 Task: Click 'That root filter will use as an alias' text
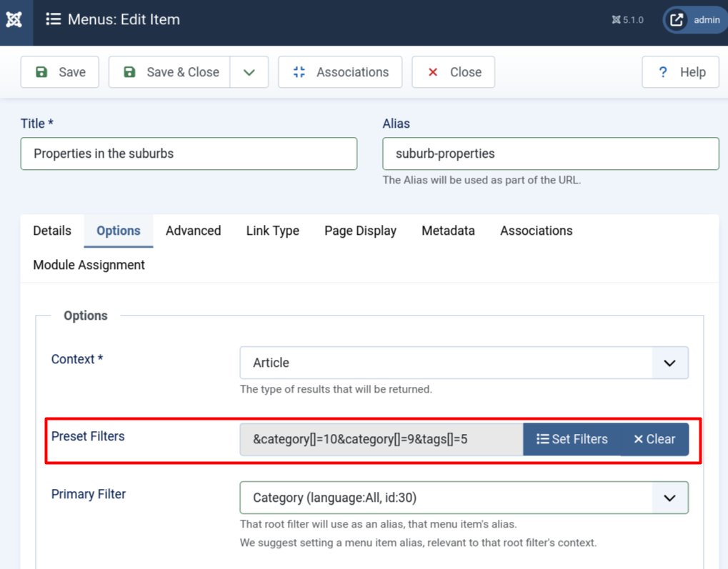pyautogui.click(x=378, y=525)
